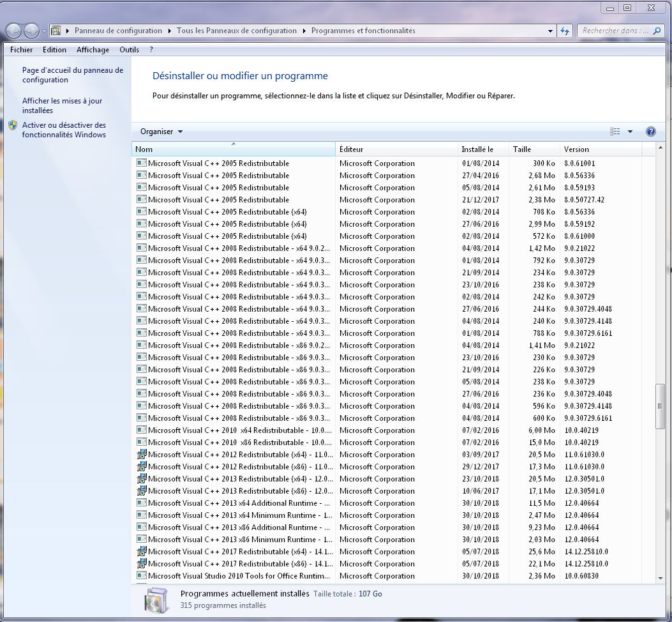Click icon of Visual C++ 2012 Redistributable (x64)

pyautogui.click(x=142, y=455)
